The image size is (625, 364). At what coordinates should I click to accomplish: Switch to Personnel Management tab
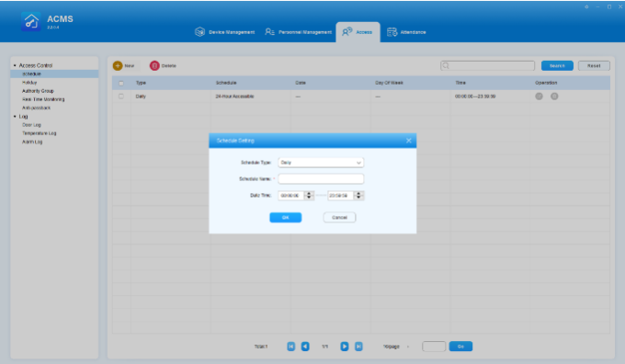pos(298,32)
